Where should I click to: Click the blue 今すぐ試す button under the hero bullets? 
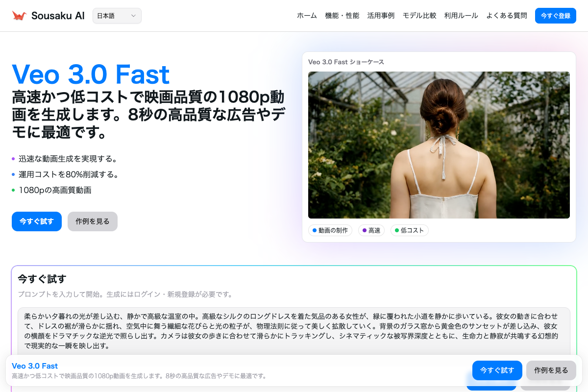[x=37, y=221]
